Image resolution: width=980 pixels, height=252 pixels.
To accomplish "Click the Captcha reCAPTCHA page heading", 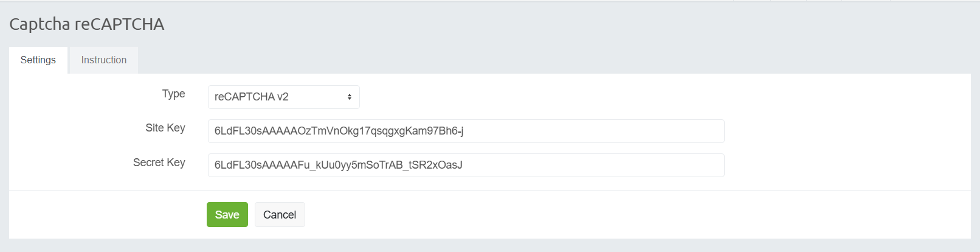I will pyautogui.click(x=87, y=24).
